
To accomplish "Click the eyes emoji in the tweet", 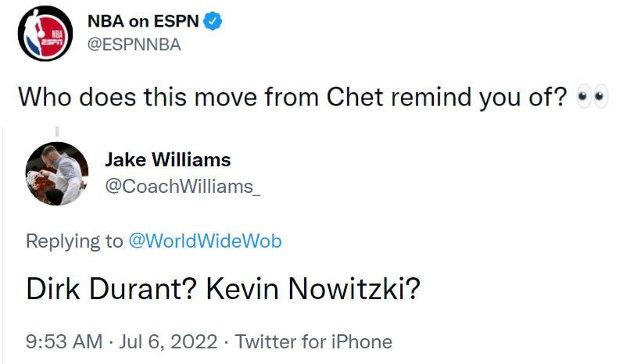I will (591, 98).
